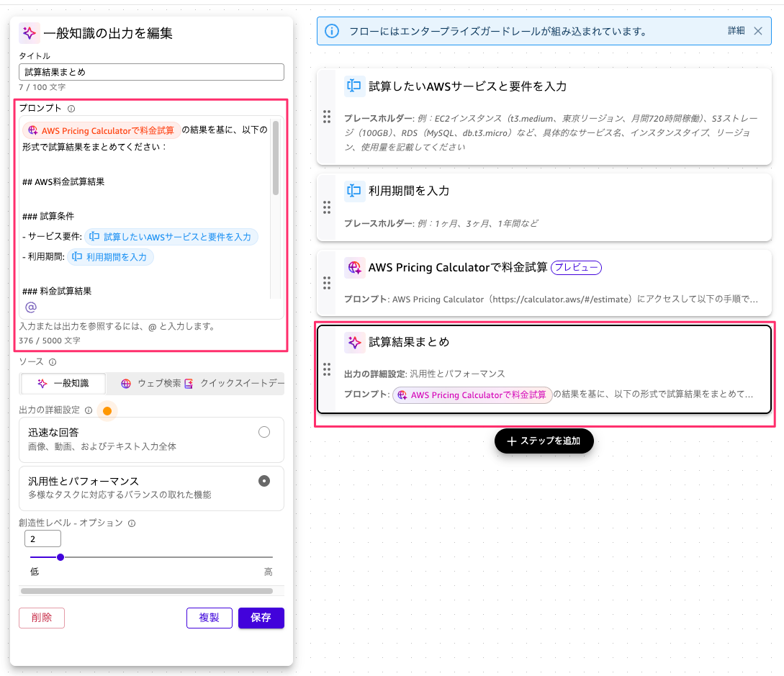Viewport: 784px width, 676px height.
Task: Switch to the 一般知識 source tab
Action: [x=63, y=383]
